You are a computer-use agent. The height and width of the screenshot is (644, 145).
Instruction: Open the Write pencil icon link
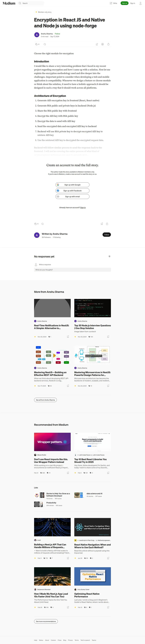(x=113, y=3)
